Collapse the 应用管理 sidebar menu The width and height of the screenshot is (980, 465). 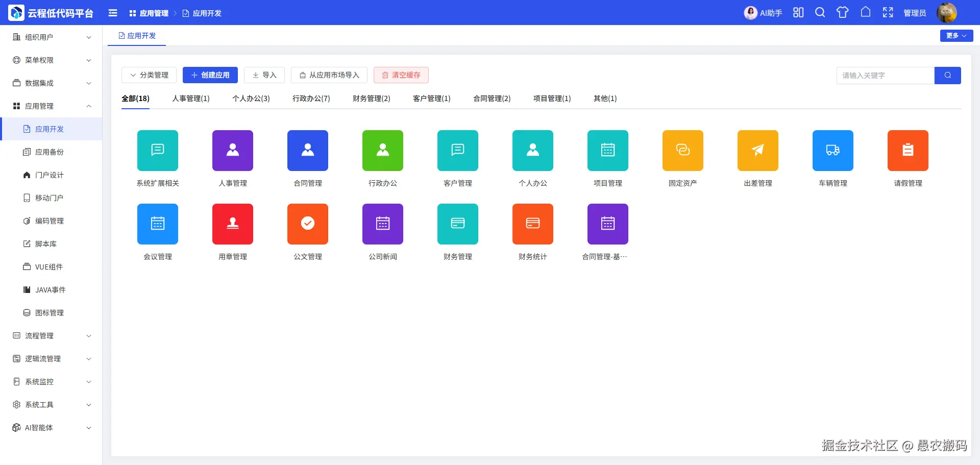(51, 106)
